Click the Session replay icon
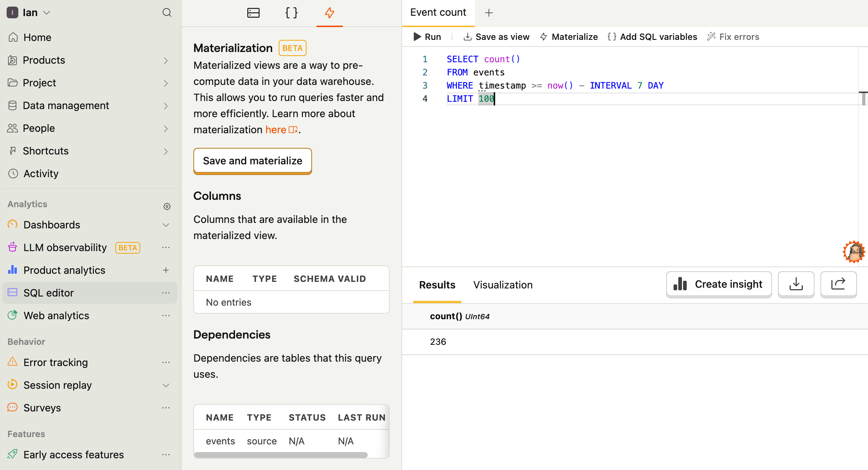Screen dimensions: 868x470 click(x=12, y=384)
